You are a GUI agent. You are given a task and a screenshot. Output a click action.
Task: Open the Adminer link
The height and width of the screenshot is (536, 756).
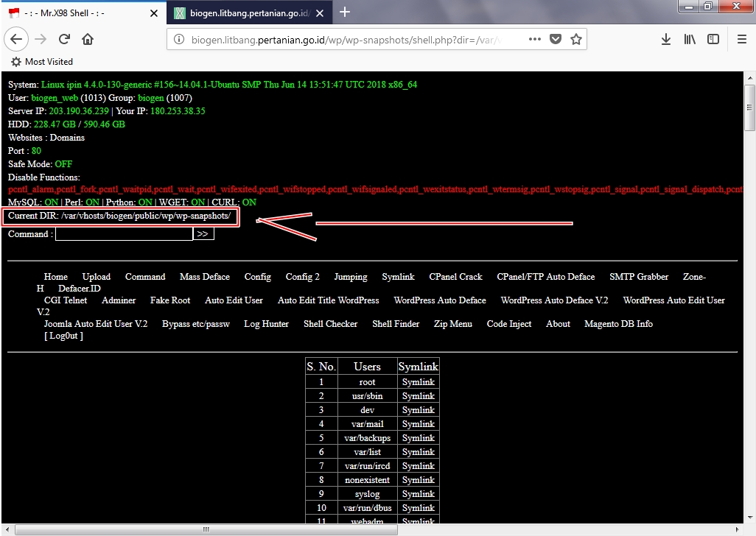point(119,300)
